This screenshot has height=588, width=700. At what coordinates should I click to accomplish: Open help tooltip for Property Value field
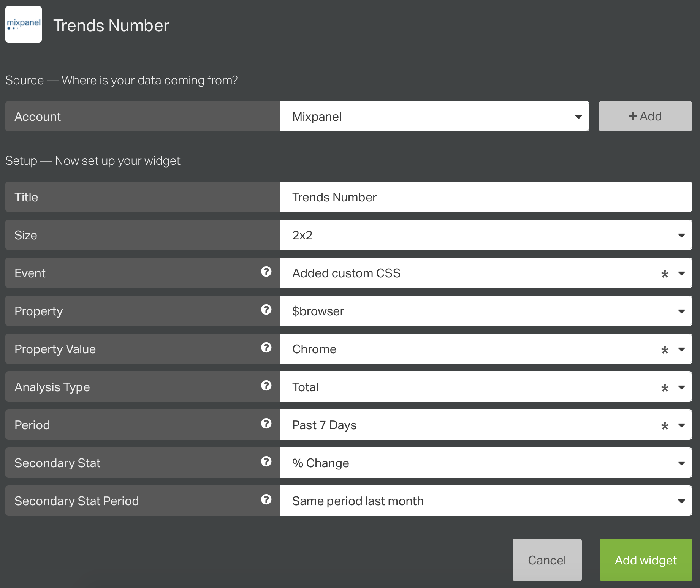[266, 348]
